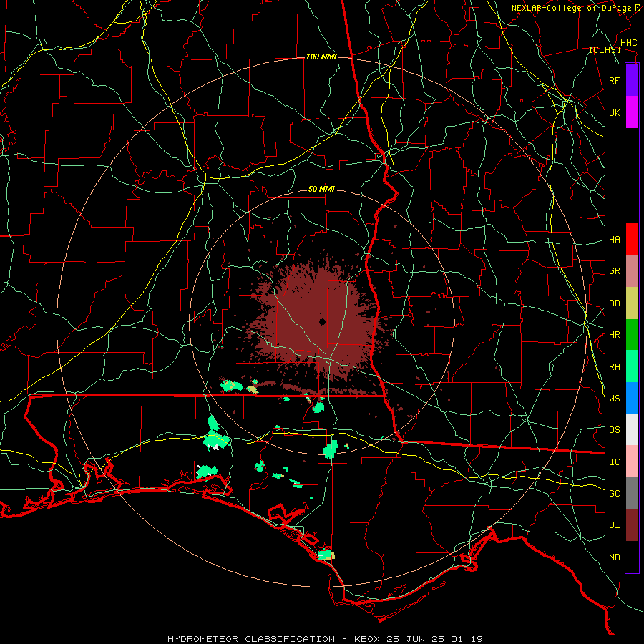644x644 pixels.
Task: Click the BD yellow legend swatch
Action: 632,303
